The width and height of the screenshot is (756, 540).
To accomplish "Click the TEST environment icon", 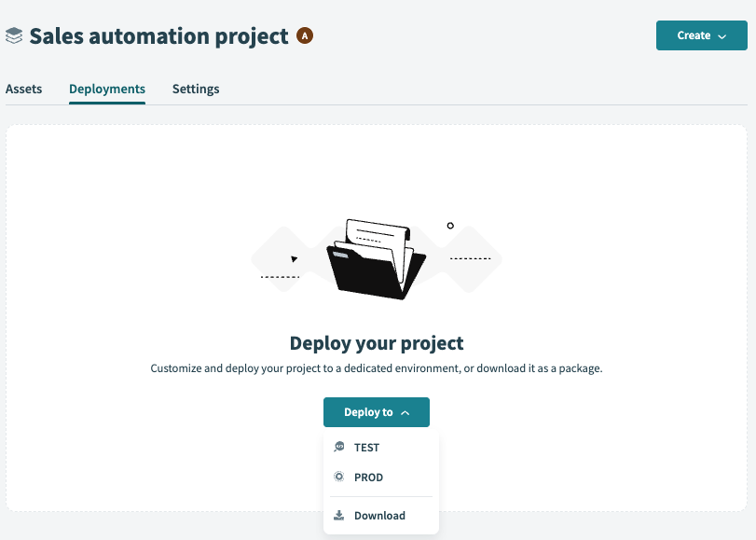I will pyautogui.click(x=339, y=448).
